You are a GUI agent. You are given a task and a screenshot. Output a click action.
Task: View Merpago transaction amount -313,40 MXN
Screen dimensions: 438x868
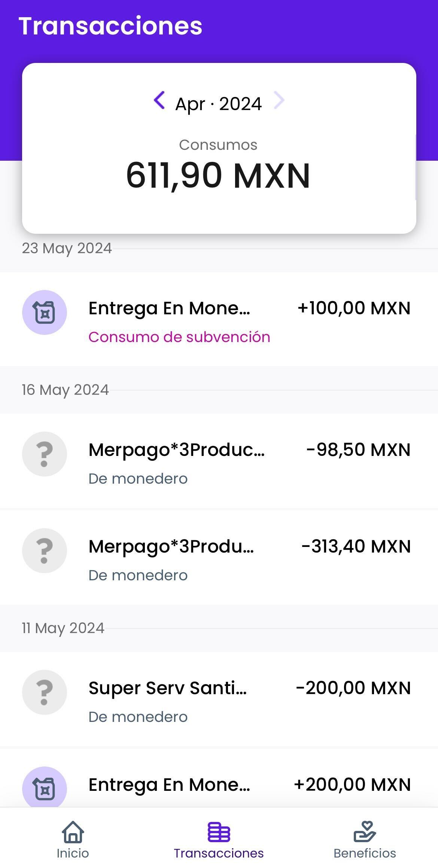[x=356, y=547]
